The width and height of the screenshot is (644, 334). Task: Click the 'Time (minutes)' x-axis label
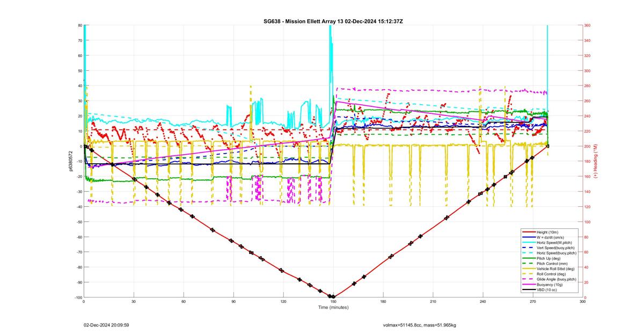click(333, 307)
